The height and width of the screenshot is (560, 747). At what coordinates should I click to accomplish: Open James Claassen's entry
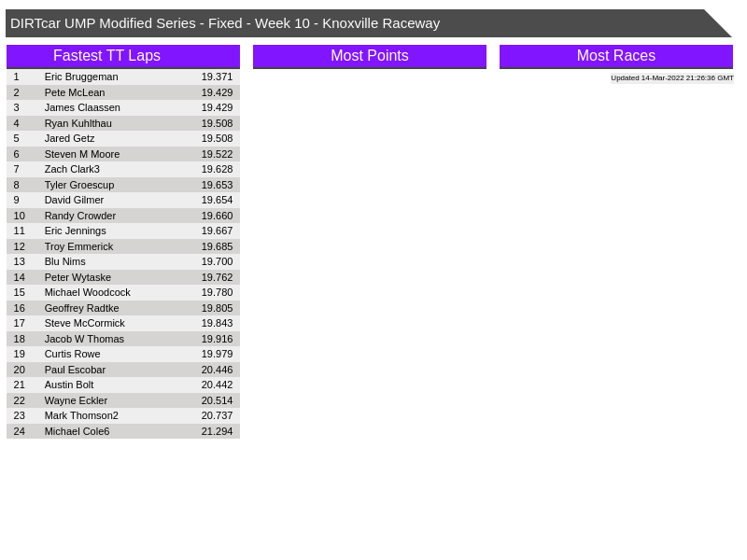(x=82, y=107)
